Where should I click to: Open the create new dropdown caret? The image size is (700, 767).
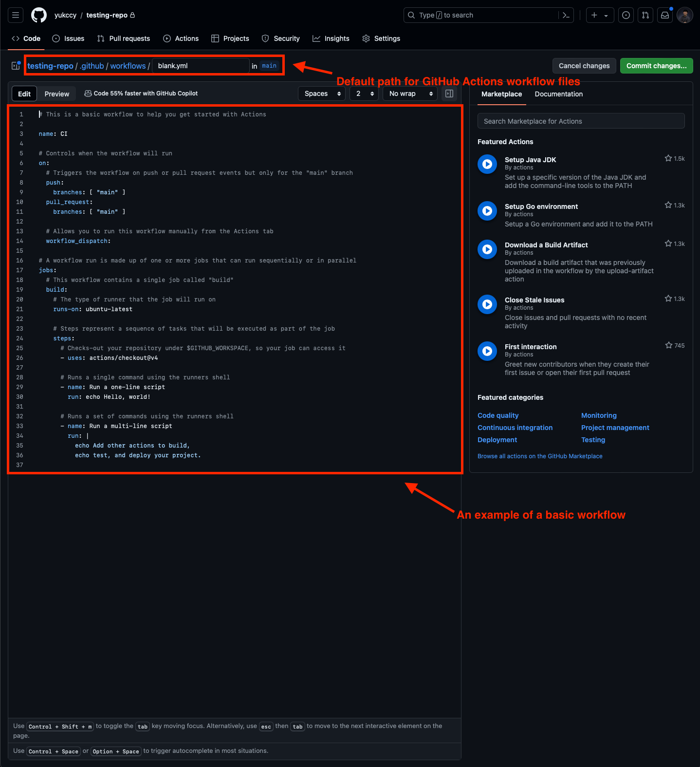606,16
